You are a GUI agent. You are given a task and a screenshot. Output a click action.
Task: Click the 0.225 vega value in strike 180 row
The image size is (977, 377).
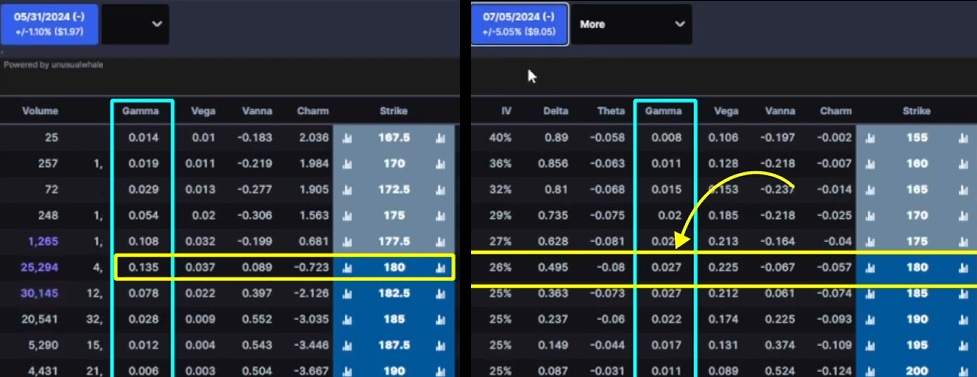723,267
